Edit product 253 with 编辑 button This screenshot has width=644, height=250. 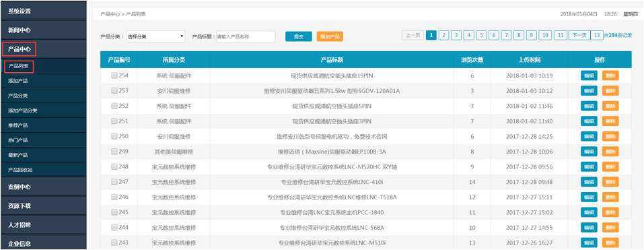point(589,91)
